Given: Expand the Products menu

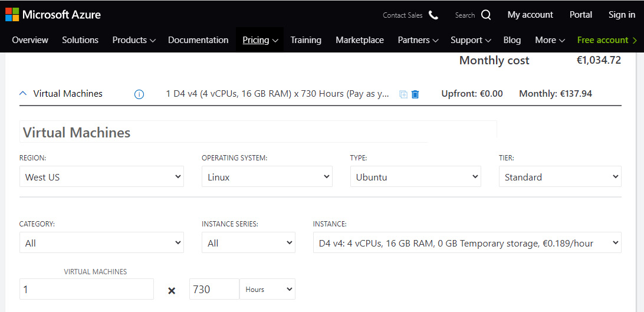Looking at the screenshot, I should 134,40.
